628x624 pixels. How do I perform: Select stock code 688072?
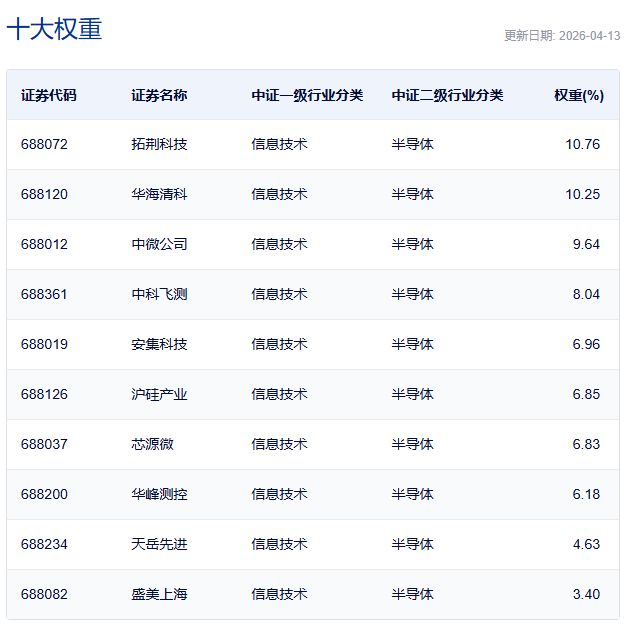coord(44,144)
